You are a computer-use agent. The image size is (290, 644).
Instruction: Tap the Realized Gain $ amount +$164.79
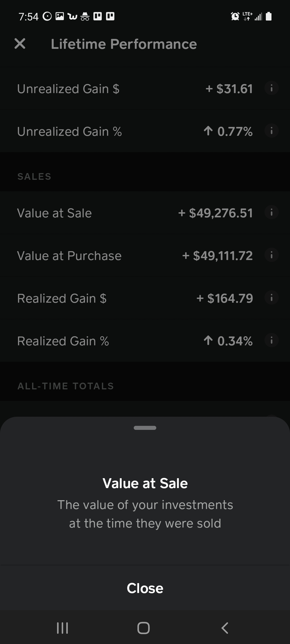point(225,298)
